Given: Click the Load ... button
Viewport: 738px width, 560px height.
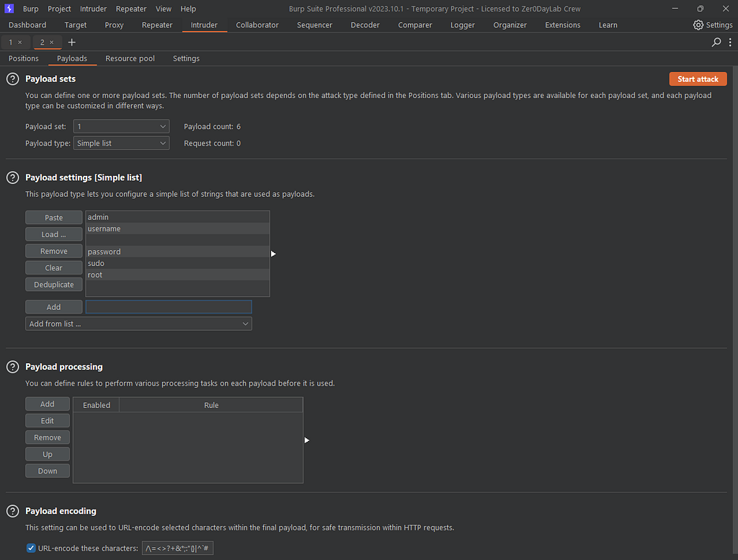Looking at the screenshot, I should [53, 234].
